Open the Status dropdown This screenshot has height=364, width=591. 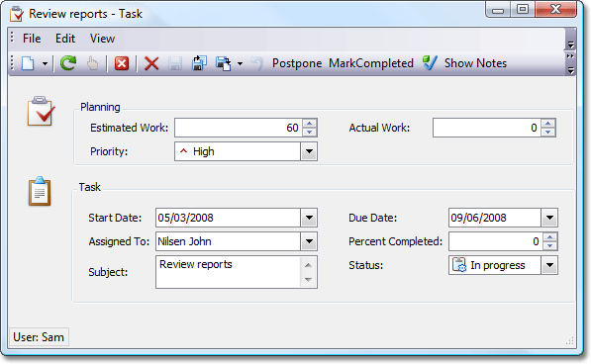(x=549, y=265)
